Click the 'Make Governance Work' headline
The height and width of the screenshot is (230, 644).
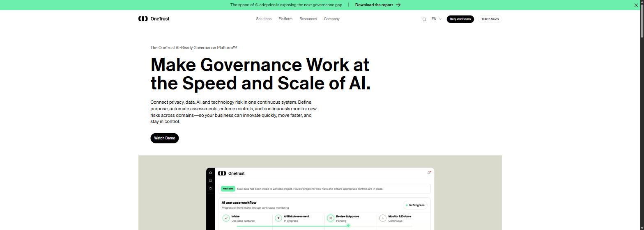pyautogui.click(x=260, y=74)
